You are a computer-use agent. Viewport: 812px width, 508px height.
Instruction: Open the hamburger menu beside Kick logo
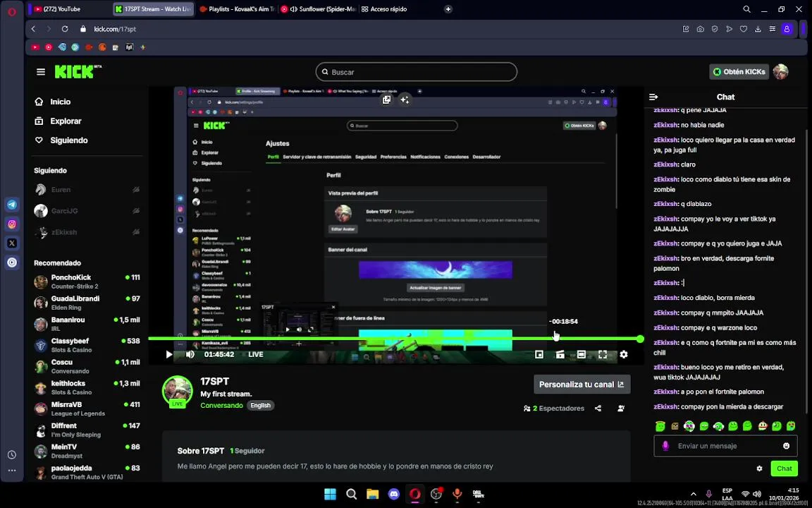(41, 72)
